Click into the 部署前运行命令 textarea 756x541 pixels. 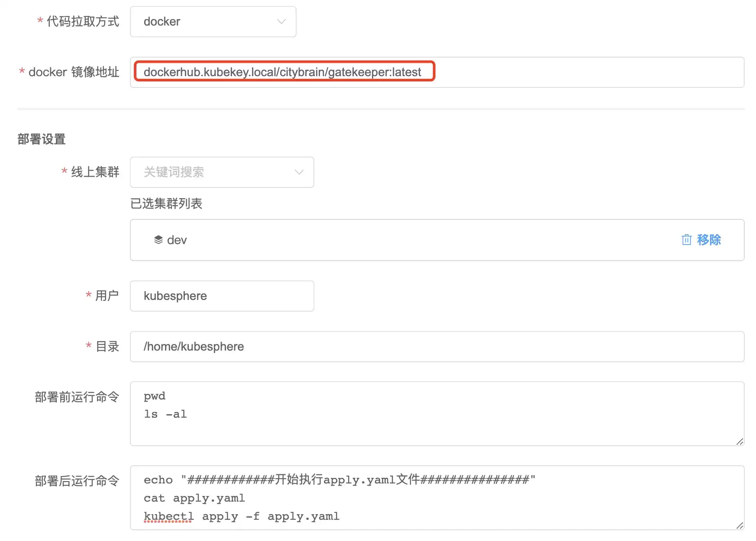[x=437, y=414]
